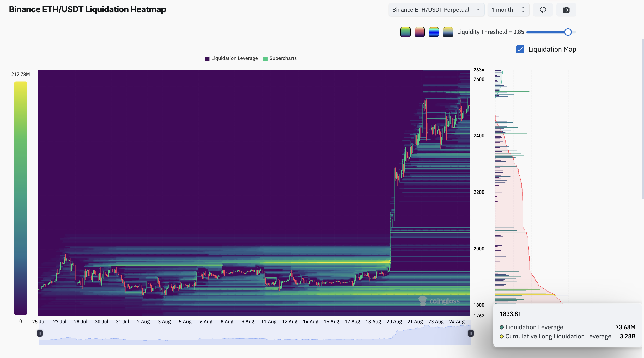The width and height of the screenshot is (644, 358).
Task: Click the Liquidity Threshold slider handle
Action: (x=568, y=32)
